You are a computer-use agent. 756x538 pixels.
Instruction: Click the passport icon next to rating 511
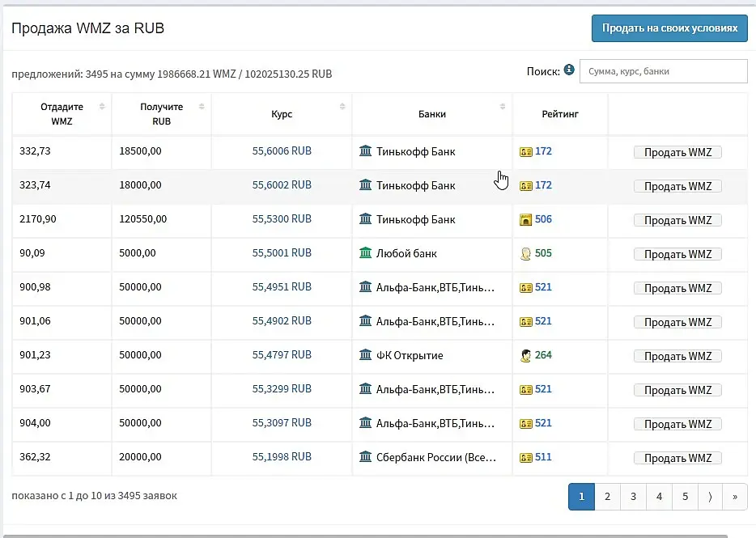(525, 457)
